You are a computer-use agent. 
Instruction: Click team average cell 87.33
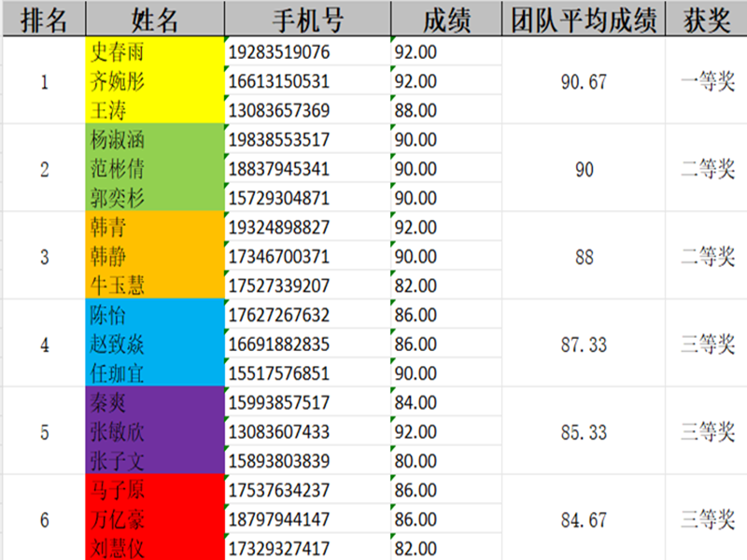[583, 343]
